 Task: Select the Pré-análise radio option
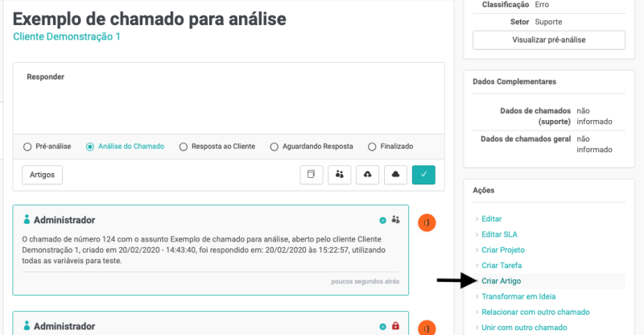[x=28, y=147]
